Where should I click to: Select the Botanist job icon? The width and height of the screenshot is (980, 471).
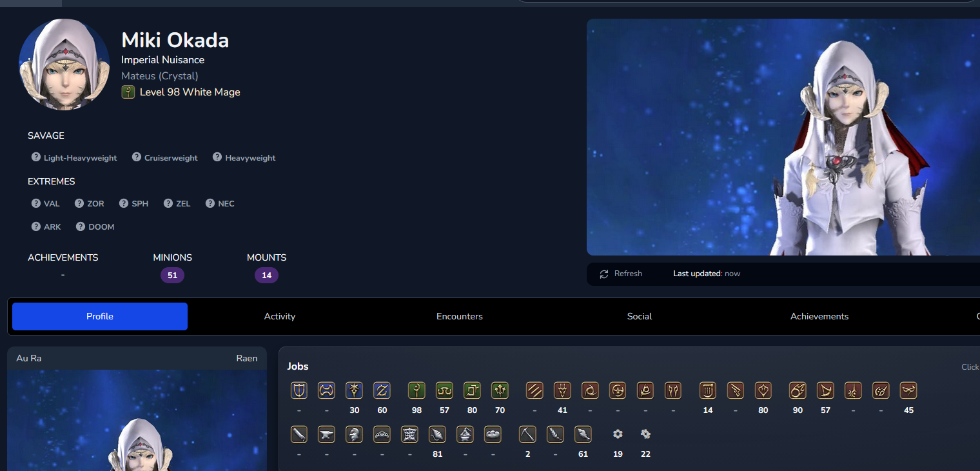[x=555, y=434]
